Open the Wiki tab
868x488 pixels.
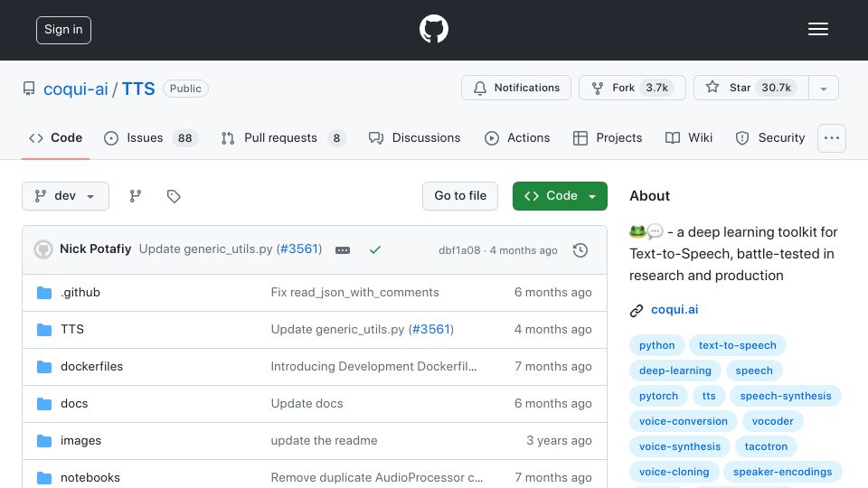(689, 137)
